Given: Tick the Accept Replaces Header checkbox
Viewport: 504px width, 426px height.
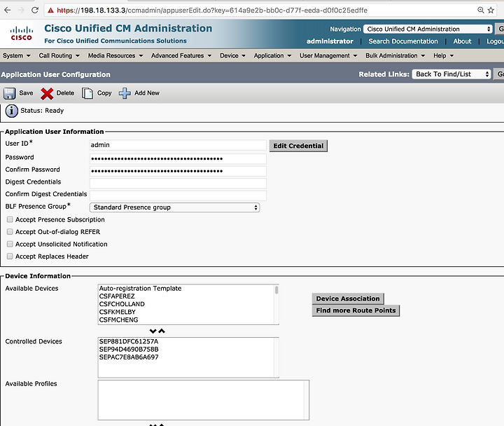Looking at the screenshot, I should [10, 256].
